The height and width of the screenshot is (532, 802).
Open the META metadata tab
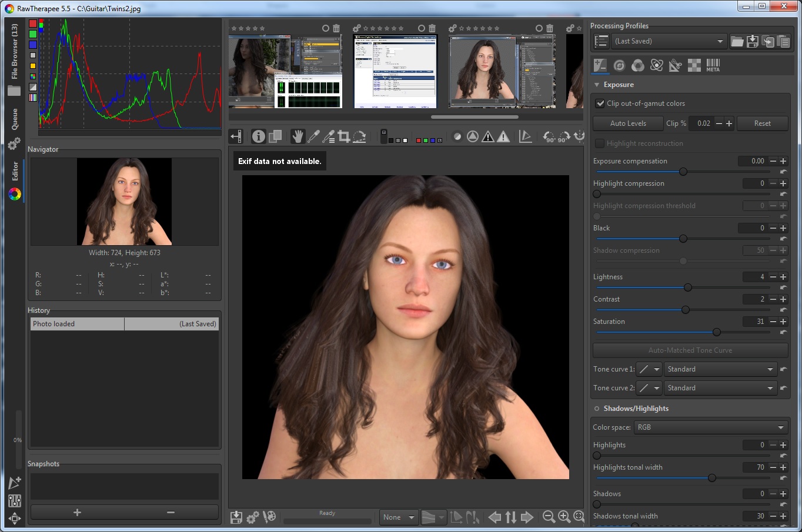click(x=713, y=65)
